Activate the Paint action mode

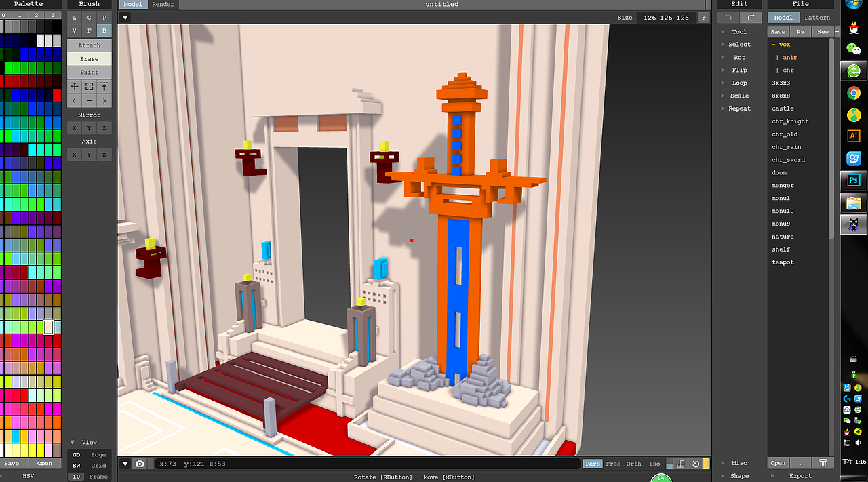[x=89, y=72]
